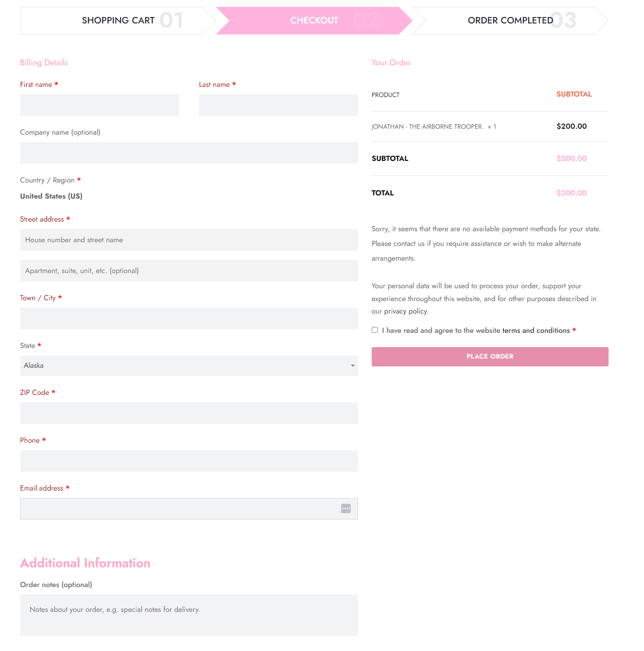Click the Order notes text area
This screenshot has width=644, height=651.
pos(189,615)
